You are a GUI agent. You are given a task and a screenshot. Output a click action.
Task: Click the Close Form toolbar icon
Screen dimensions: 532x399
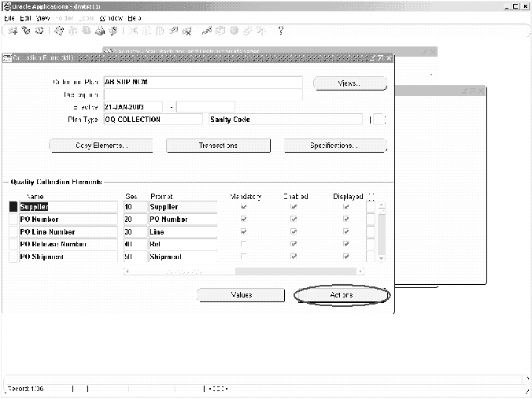click(x=113, y=31)
